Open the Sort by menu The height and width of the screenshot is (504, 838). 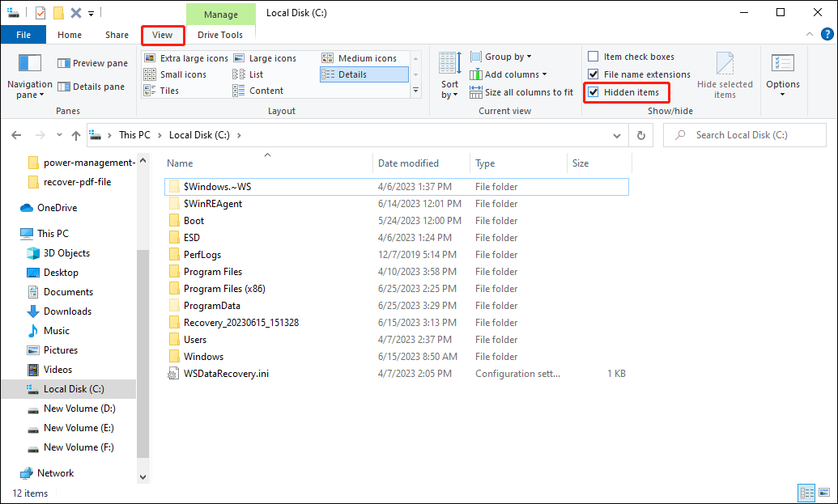pos(449,76)
